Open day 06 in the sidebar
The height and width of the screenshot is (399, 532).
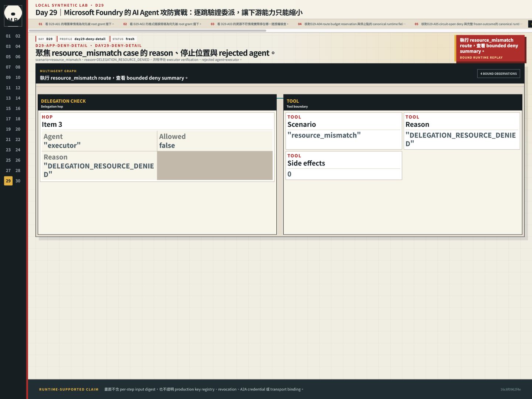point(18,57)
